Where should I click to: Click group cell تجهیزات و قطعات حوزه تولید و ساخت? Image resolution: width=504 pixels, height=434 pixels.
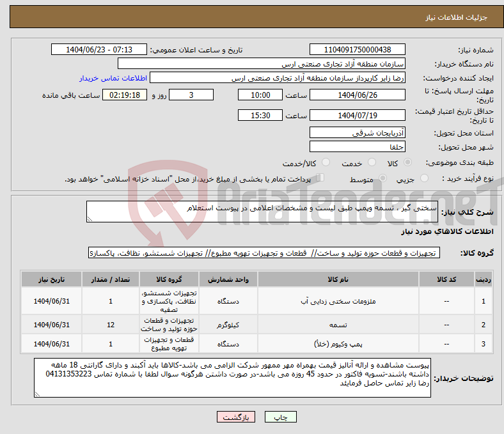coord(169,325)
